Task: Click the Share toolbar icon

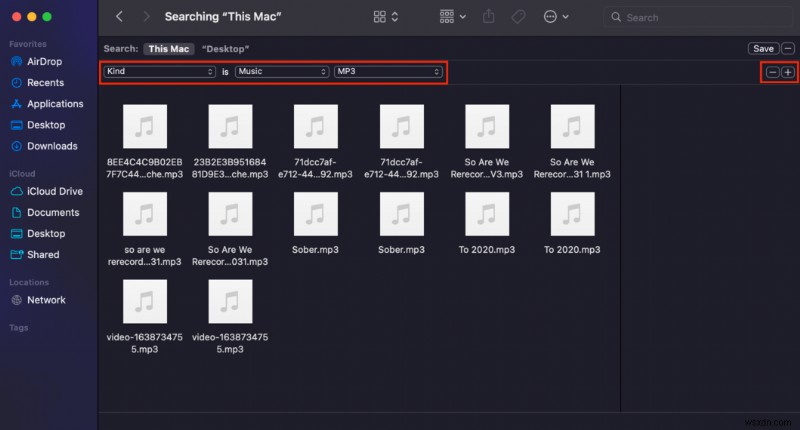Action: pyautogui.click(x=489, y=17)
